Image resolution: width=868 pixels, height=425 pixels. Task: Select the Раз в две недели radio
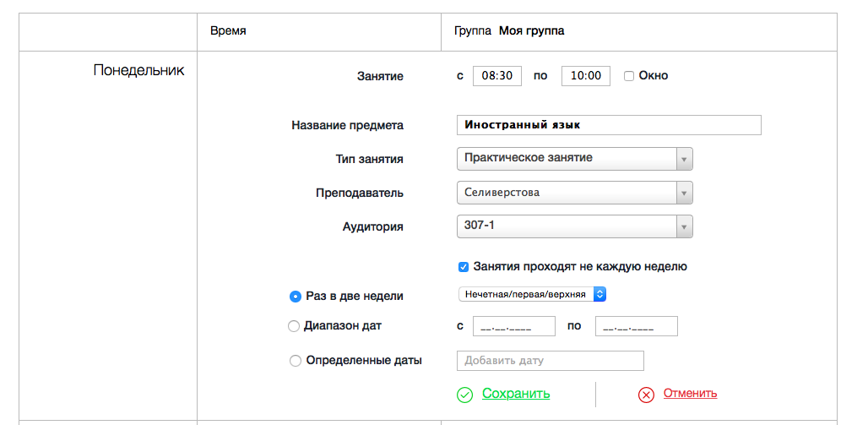click(x=295, y=297)
